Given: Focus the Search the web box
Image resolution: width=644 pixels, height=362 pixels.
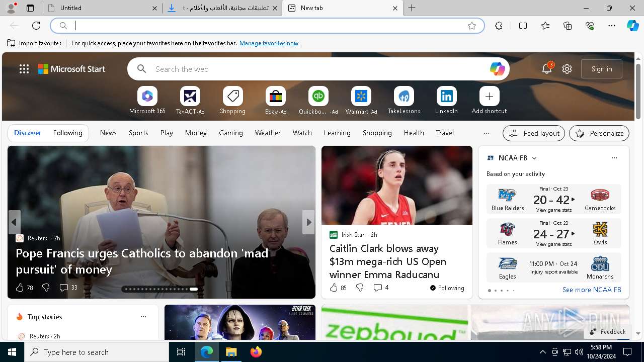Looking at the screenshot, I should point(318,69).
